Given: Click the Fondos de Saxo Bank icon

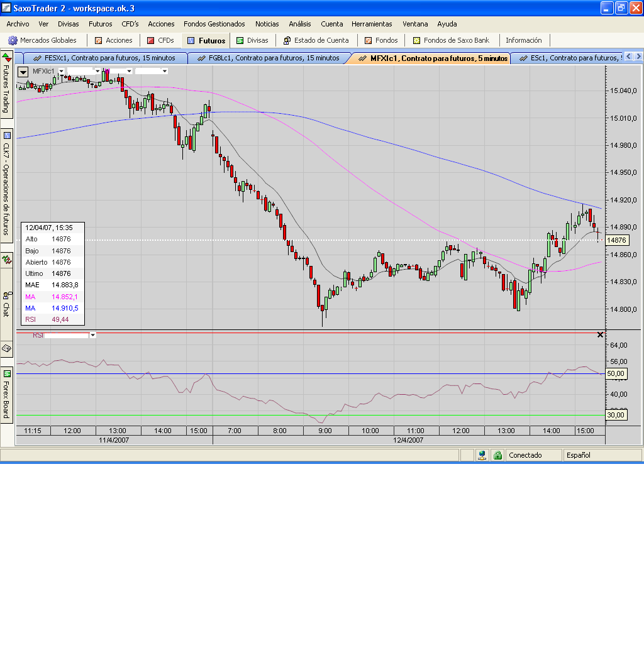Looking at the screenshot, I should pos(416,40).
